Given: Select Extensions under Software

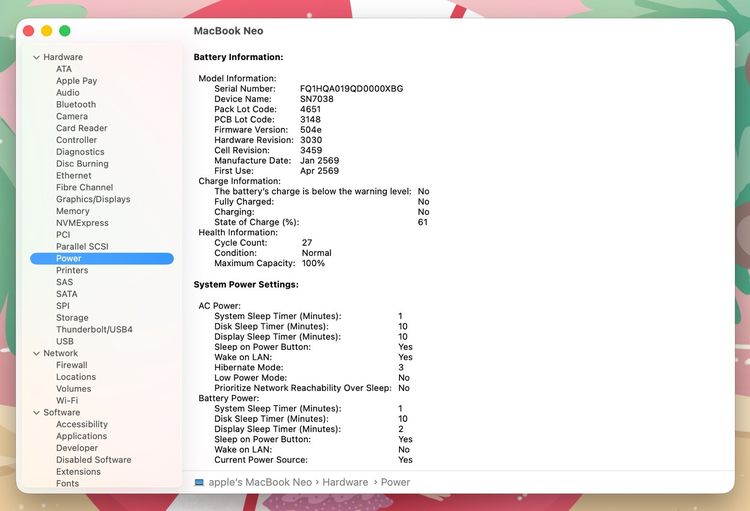Looking at the screenshot, I should point(78,472).
